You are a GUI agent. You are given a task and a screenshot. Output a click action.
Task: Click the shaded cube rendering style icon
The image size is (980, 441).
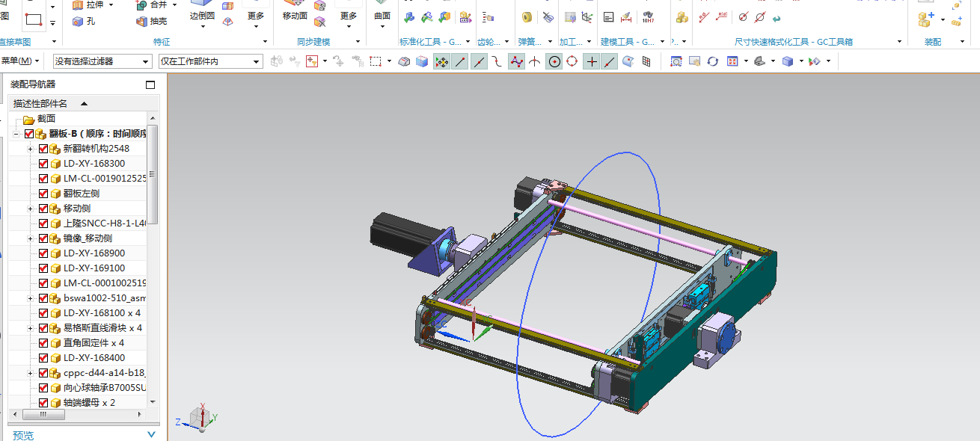coord(788,61)
